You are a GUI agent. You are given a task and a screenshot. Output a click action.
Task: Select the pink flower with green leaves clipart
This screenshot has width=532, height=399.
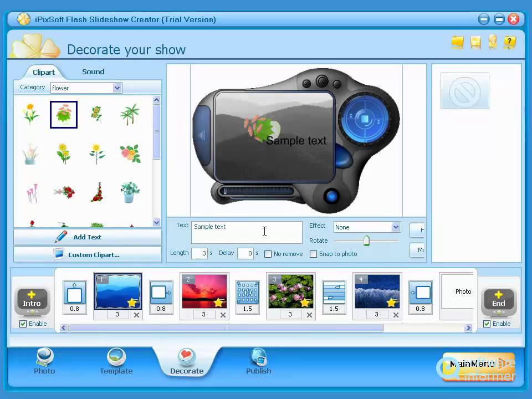64,114
